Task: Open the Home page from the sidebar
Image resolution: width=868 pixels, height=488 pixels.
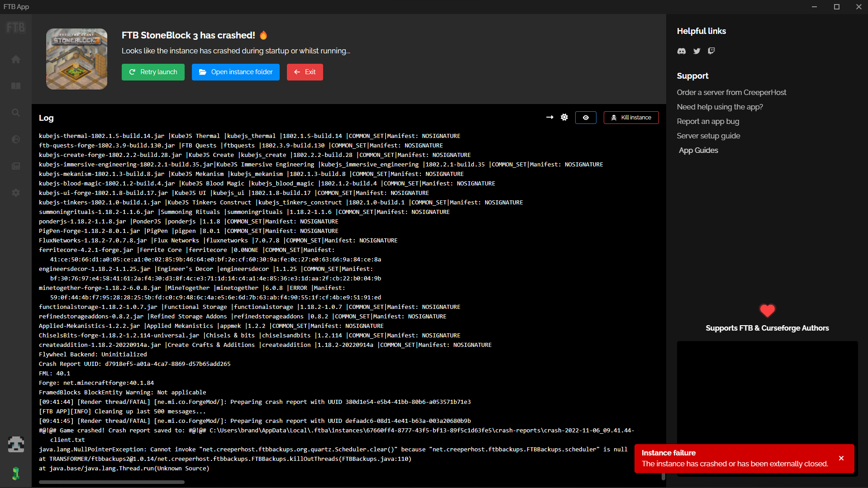Action: pos(16,59)
